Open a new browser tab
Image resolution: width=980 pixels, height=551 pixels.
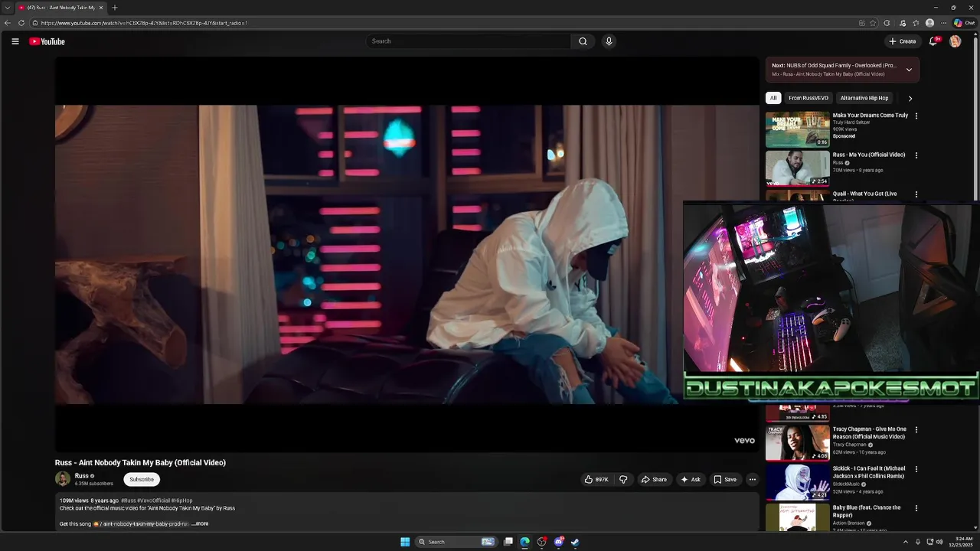point(115,8)
